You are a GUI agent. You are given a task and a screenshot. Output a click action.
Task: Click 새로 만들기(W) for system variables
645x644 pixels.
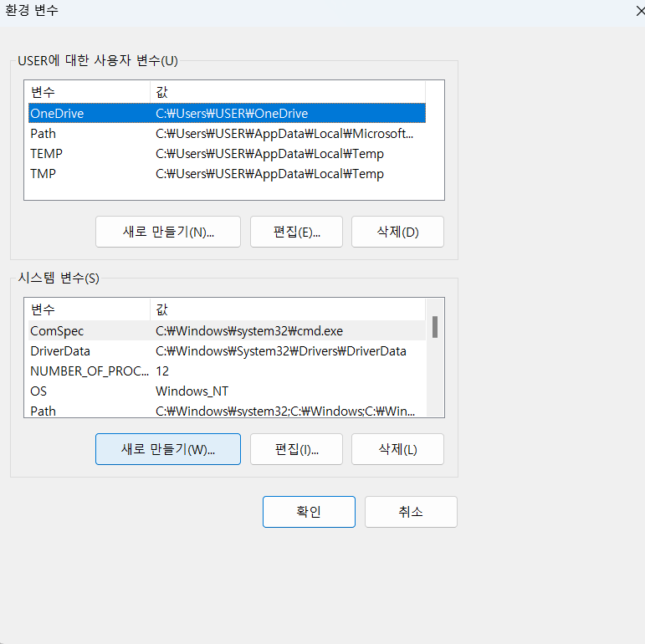coord(168,449)
